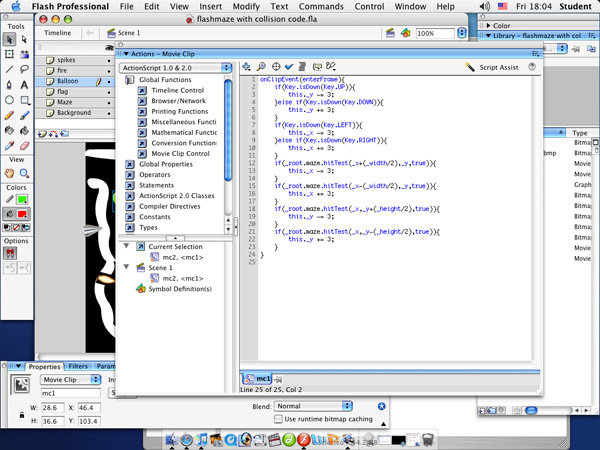This screenshot has height=450, width=600.
Task: Collapse the Current Selection tree
Action: pyautogui.click(x=126, y=246)
